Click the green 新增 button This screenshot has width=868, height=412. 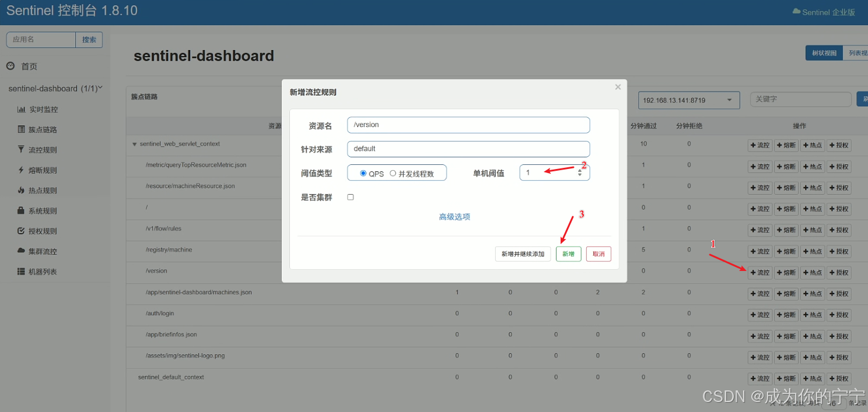[x=569, y=254]
